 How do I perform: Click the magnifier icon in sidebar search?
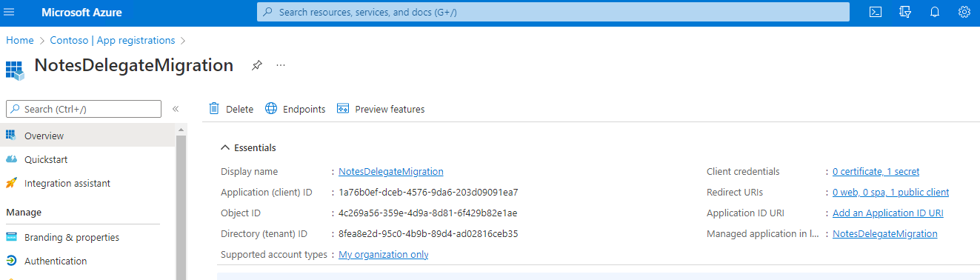point(16,109)
